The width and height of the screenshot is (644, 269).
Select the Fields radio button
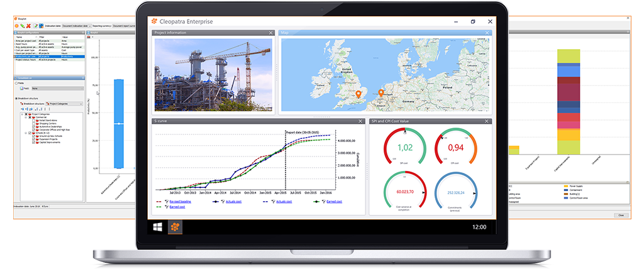[16, 84]
